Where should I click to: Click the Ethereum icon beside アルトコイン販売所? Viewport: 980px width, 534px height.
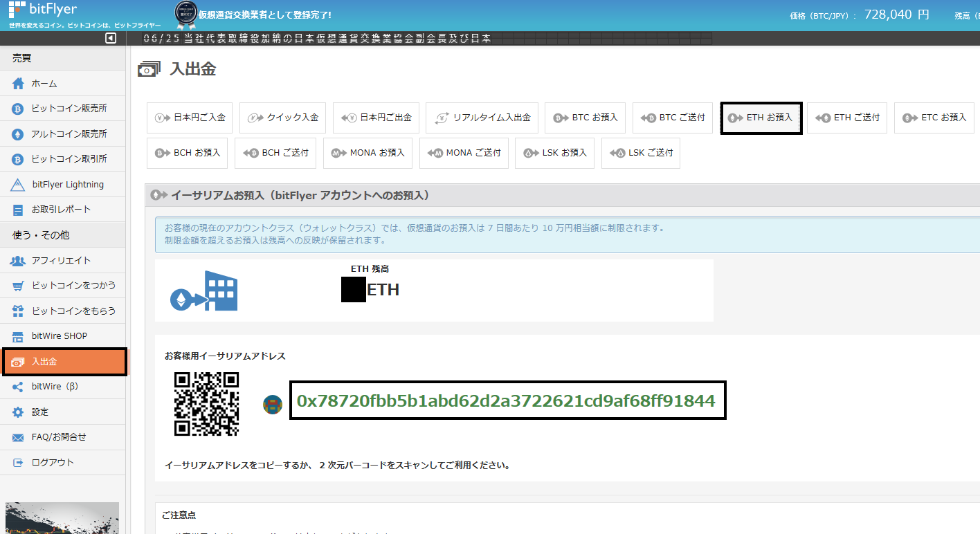pyautogui.click(x=18, y=134)
